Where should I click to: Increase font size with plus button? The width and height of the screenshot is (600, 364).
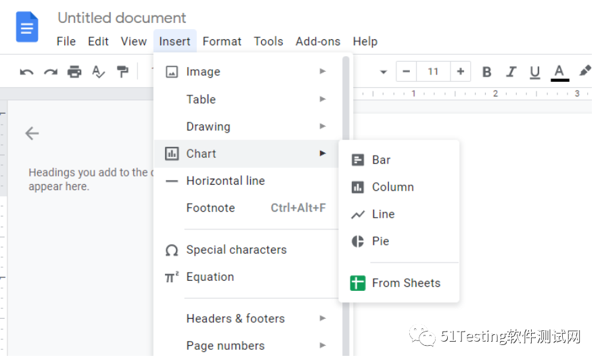(x=461, y=72)
